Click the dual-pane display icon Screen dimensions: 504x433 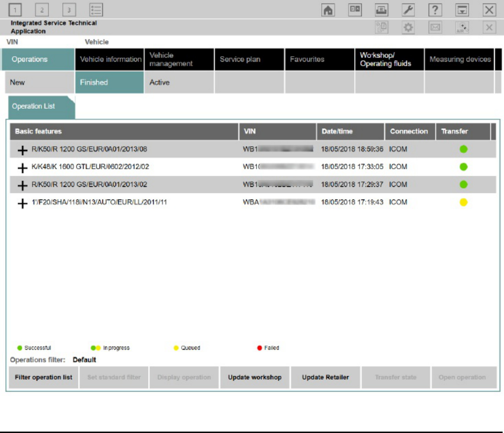click(355, 10)
